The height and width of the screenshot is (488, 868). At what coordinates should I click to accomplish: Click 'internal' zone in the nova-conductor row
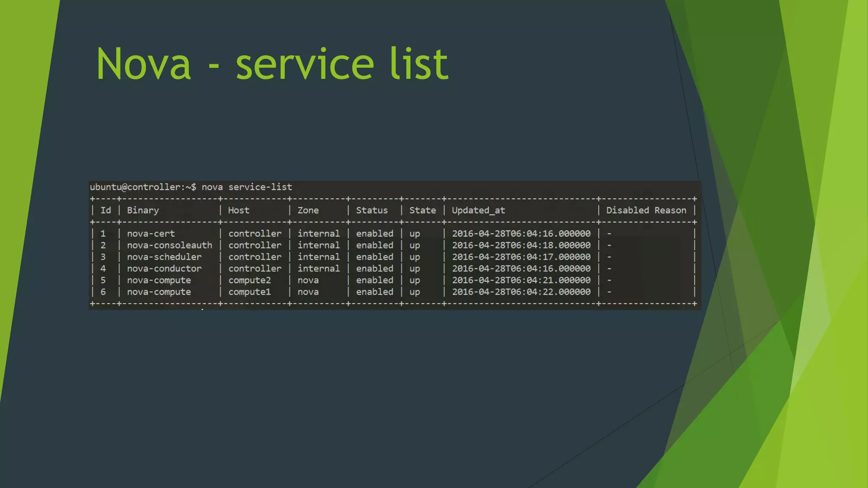click(x=319, y=269)
